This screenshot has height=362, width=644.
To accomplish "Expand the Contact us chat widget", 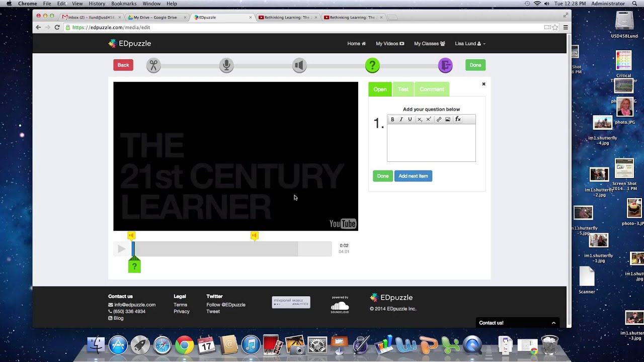I will click(518, 323).
